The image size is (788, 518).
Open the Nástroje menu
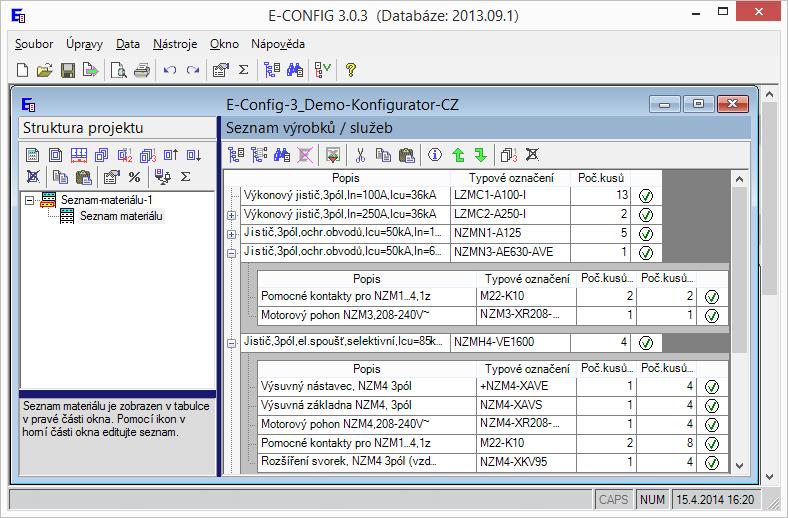(x=175, y=44)
